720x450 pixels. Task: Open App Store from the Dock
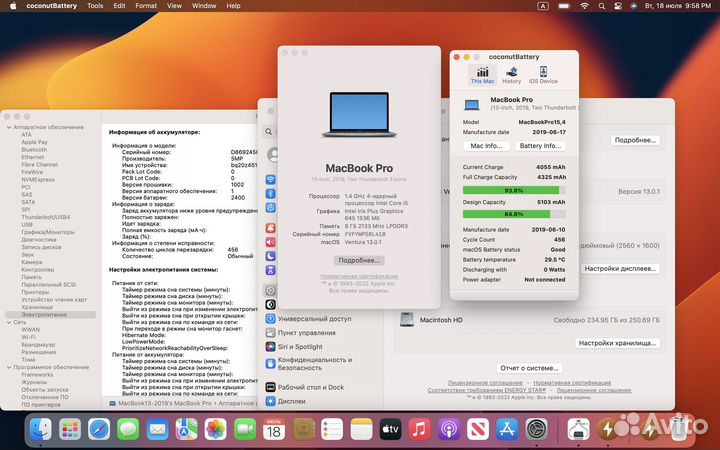tap(507, 429)
